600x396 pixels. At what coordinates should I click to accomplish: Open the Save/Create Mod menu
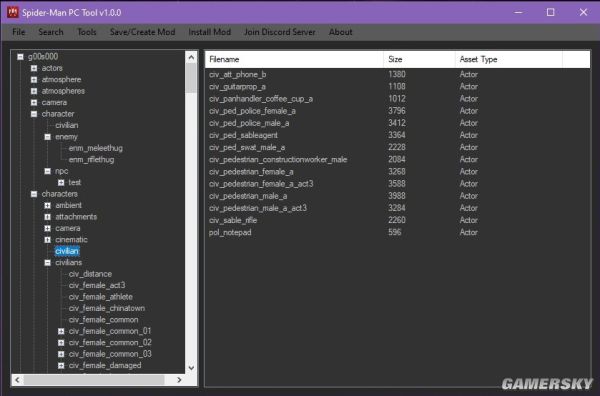(142, 32)
